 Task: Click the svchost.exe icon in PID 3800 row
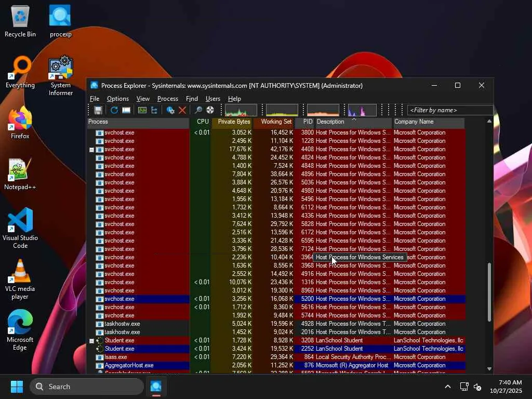pyautogui.click(x=99, y=132)
